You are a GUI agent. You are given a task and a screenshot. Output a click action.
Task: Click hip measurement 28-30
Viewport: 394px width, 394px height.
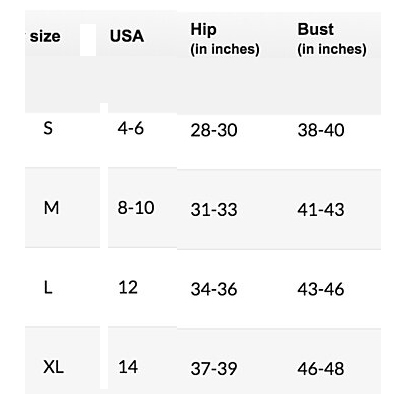point(214,130)
